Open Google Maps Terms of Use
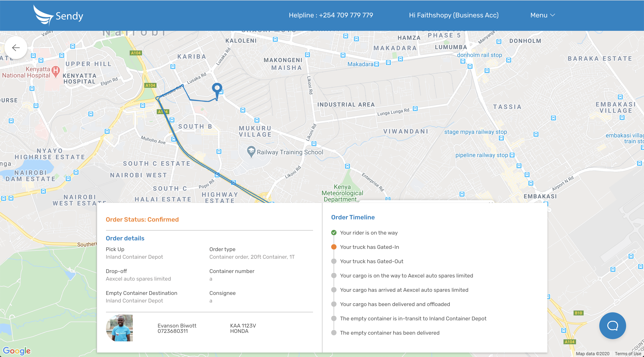 coord(628,353)
